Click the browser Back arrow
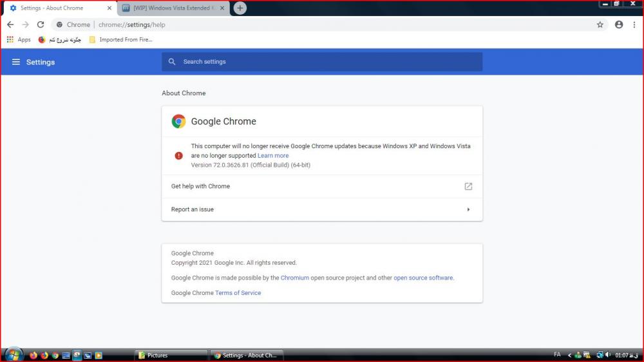The height and width of the screenshot is (362, 644). [10, 24]
